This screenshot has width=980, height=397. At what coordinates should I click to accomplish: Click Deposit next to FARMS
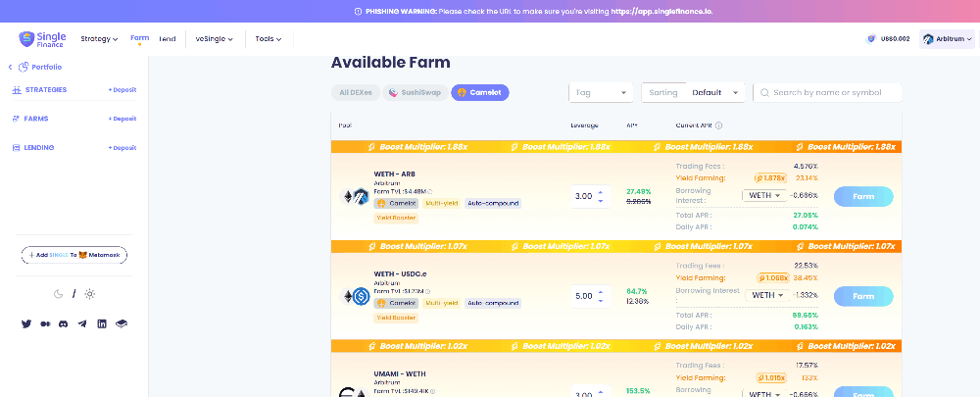pyautogui.click(x=122, y=119)
